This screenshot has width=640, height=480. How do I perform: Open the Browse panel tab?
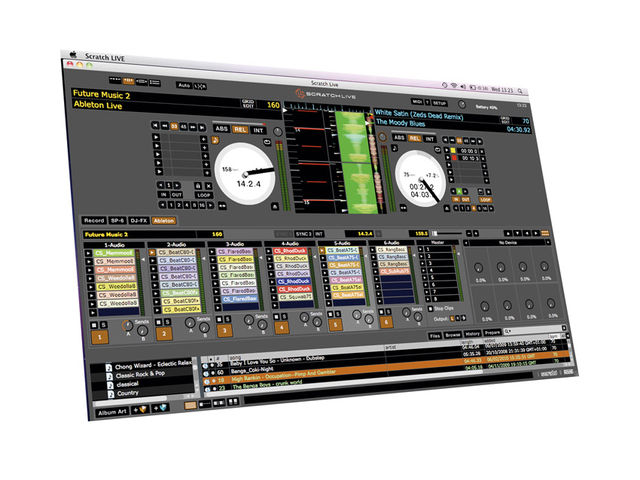(x=453, y=335)
